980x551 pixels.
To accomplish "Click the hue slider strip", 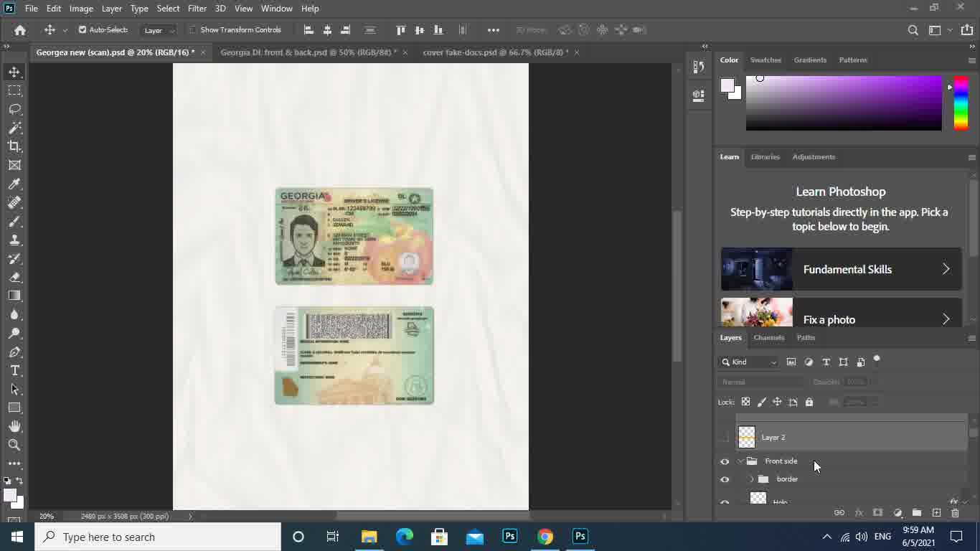I will click(961, 103).
